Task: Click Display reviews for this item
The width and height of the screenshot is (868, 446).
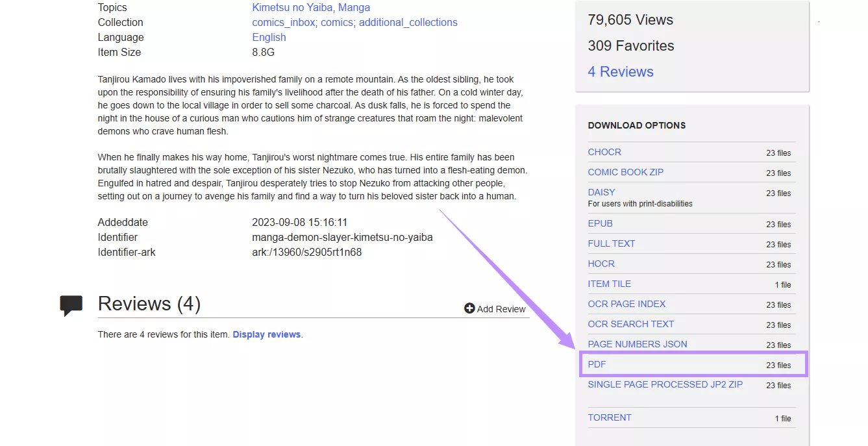Action: pyautogui.click(x=266, y=334)
